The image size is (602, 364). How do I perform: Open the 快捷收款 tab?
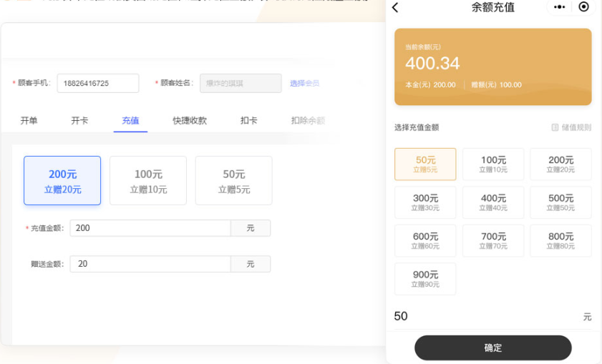coord(190,120)
